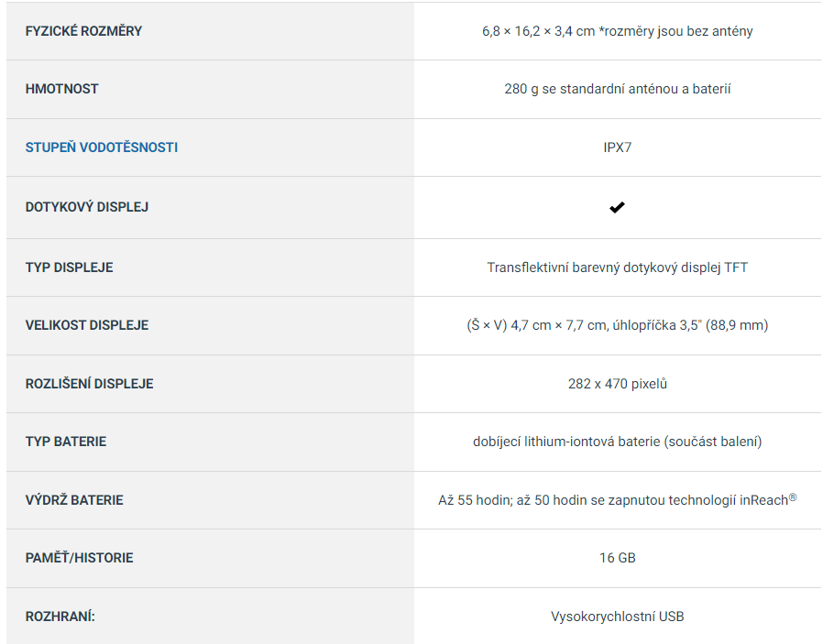Select the Velikost displeje label
The height and width of the screenshot is (644, 823).
87,325
